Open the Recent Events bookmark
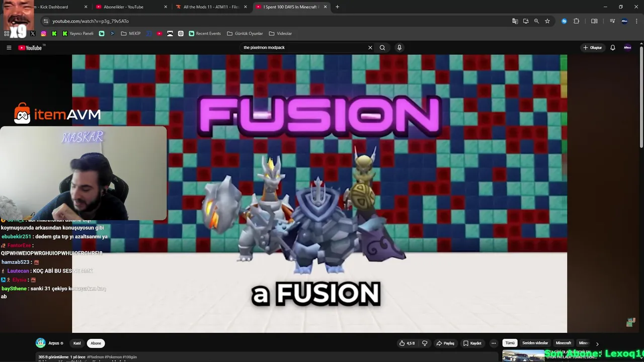644x362 pixels. [205, 34]
